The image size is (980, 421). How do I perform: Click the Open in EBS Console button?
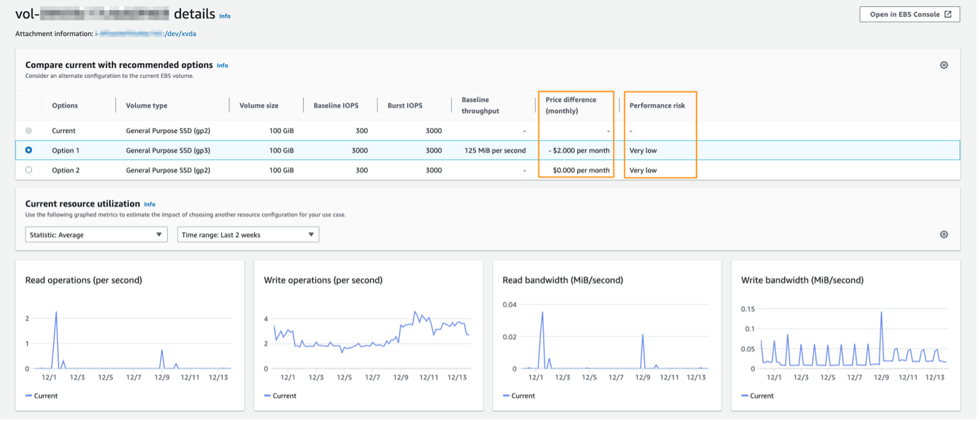point(909,14)
